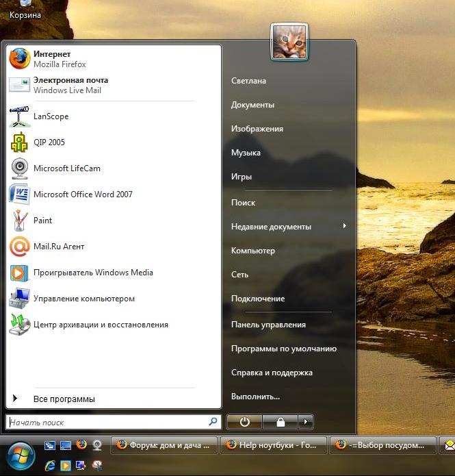The width and height of the screenshot is (455, 476).
Task: Click the mail envelope taskbar icon
Action: pyautogui.click(x=450, y=445)
